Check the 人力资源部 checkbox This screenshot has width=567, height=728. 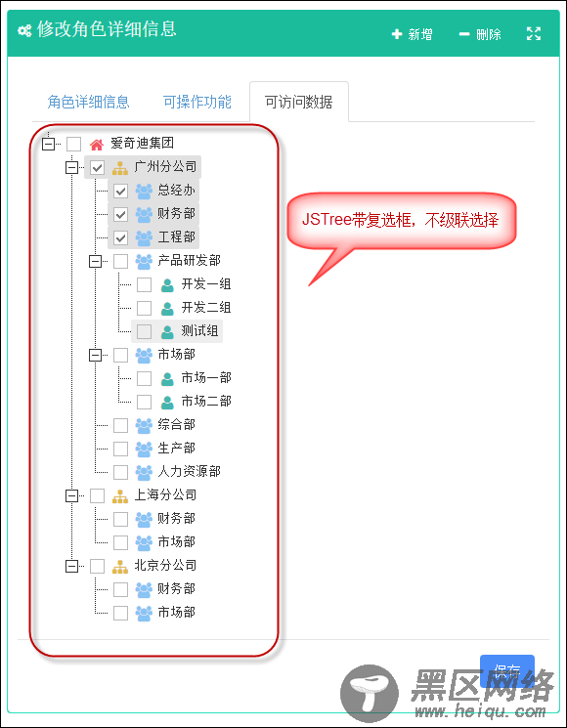click(x=121, y=472)
